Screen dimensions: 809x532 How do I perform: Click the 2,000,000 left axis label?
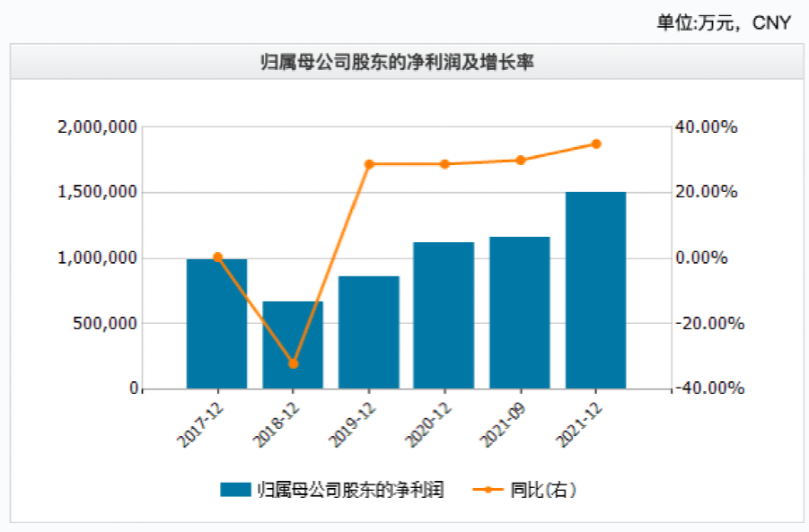pyautogui.click(x=97, y=127)
